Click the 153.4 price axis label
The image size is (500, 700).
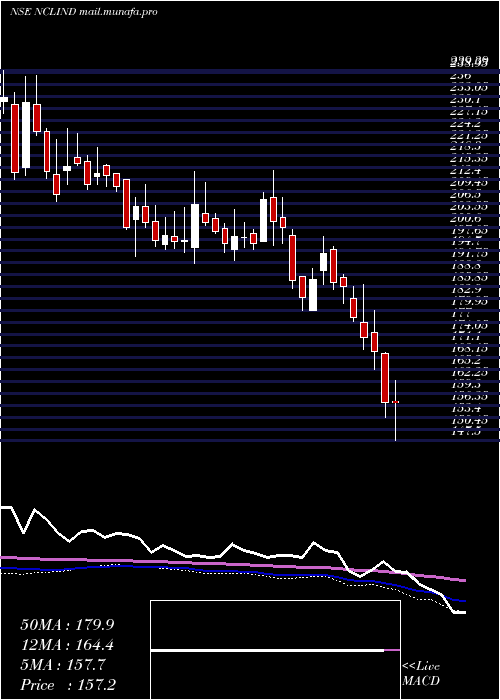click(x=464, y=408)
